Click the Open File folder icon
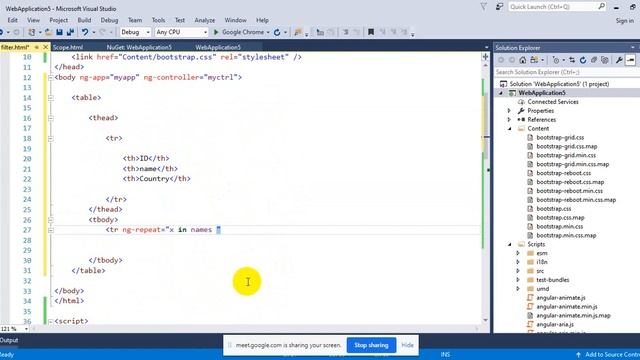640x360 pixels. click(x=48, y=32)
